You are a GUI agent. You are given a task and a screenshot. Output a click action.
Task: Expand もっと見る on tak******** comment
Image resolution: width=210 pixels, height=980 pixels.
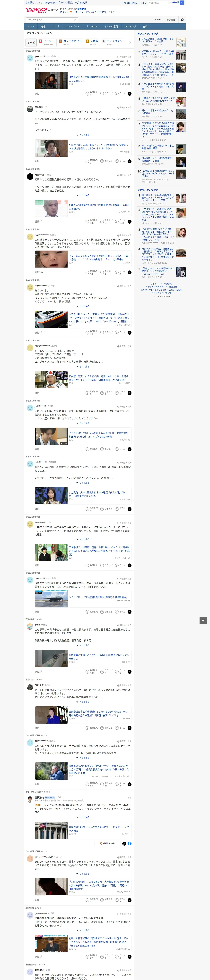click(x=83, y=483)
